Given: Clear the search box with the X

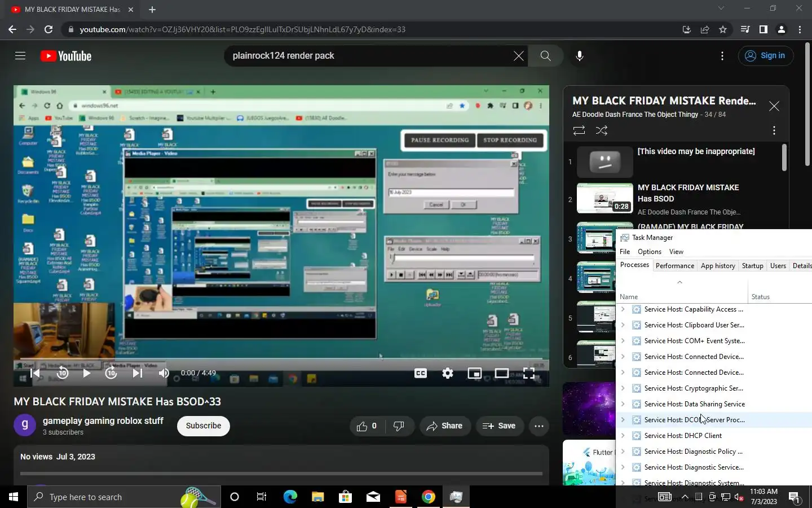Looking at the screenshot, I should pyautogui.click(x=518, y=56).
